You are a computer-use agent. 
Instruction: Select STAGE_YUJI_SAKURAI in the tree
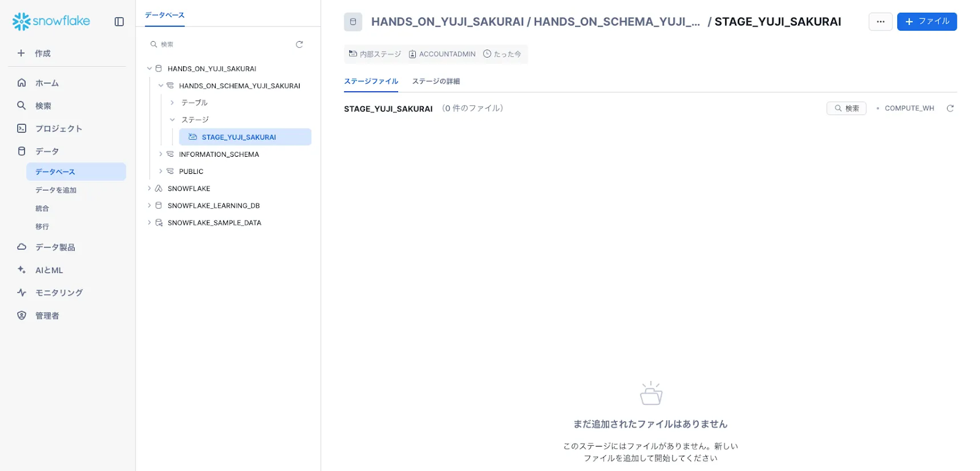[x=245, y=137]
